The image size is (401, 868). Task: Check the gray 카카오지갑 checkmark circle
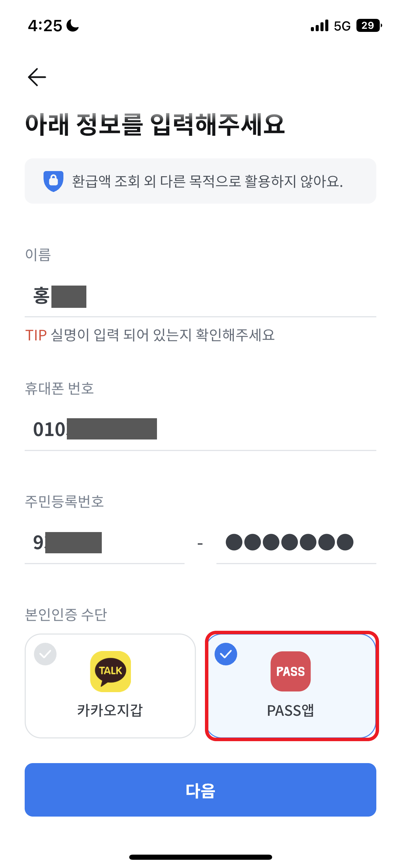click(45, 654)
